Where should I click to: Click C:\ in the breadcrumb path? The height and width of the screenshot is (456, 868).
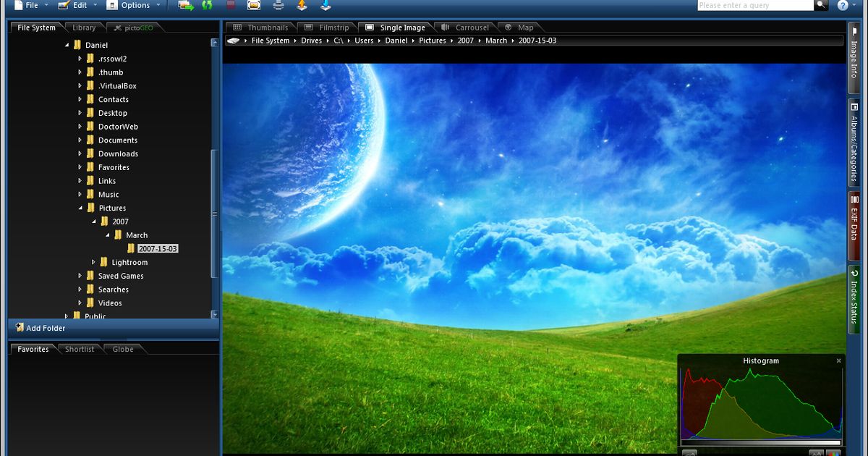pos(339,41)
